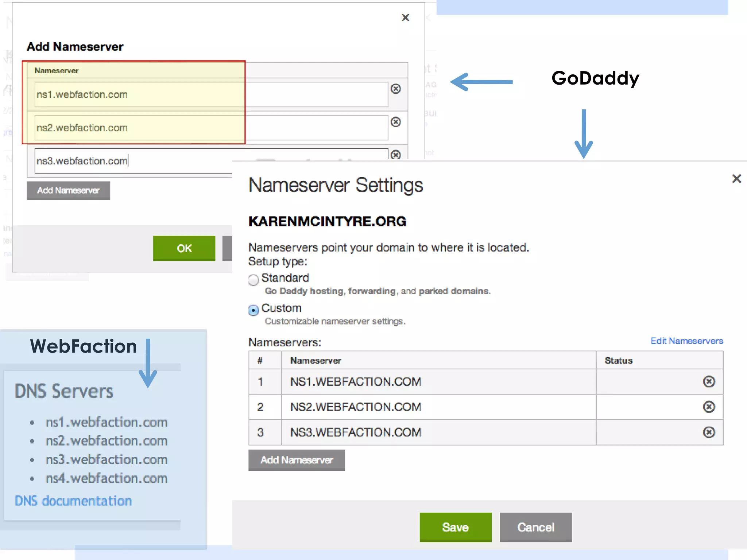Click the ns2.webfaction.com input field
This screenshot has height=560, width=747.
(211, 128)
